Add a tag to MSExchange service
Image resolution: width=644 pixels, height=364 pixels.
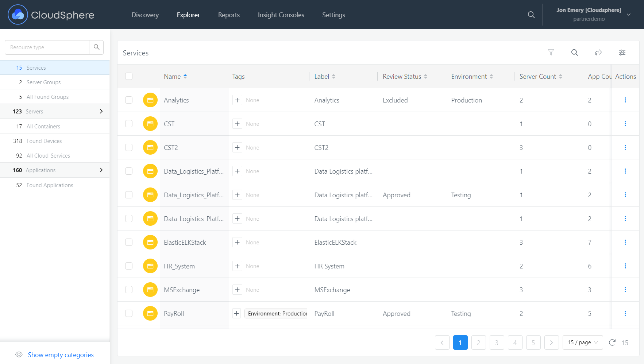coord(237,290)
